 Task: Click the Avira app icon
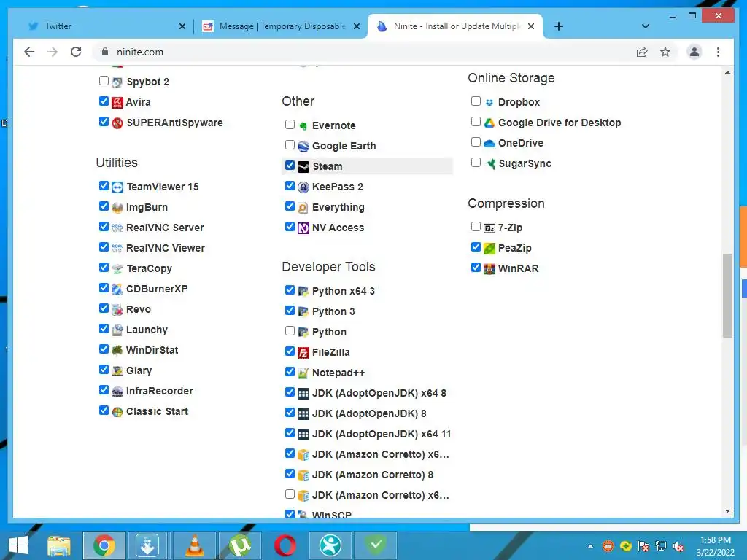tap(117, 102)
